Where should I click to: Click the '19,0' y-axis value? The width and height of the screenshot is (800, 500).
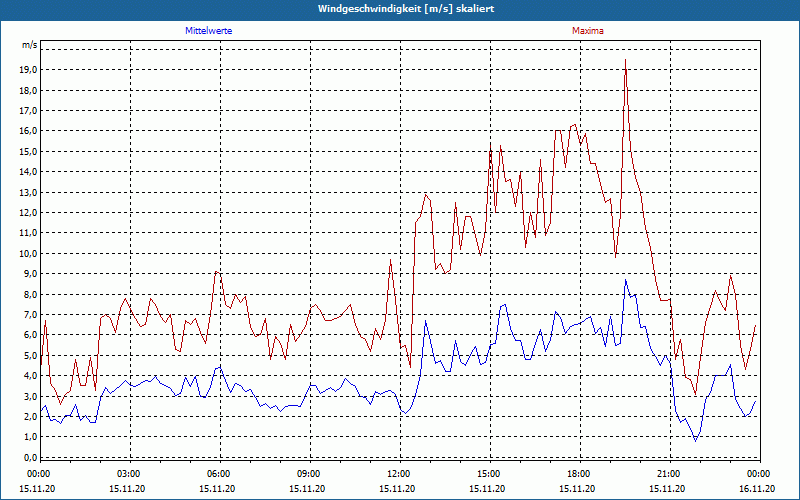pyautogui.click(x=29, y=70)
